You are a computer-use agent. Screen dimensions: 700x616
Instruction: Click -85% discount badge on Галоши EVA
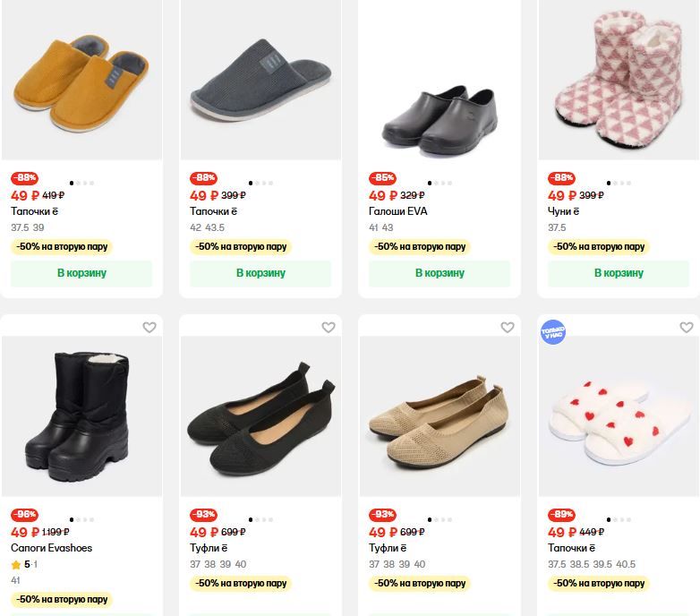pos(382,178)
